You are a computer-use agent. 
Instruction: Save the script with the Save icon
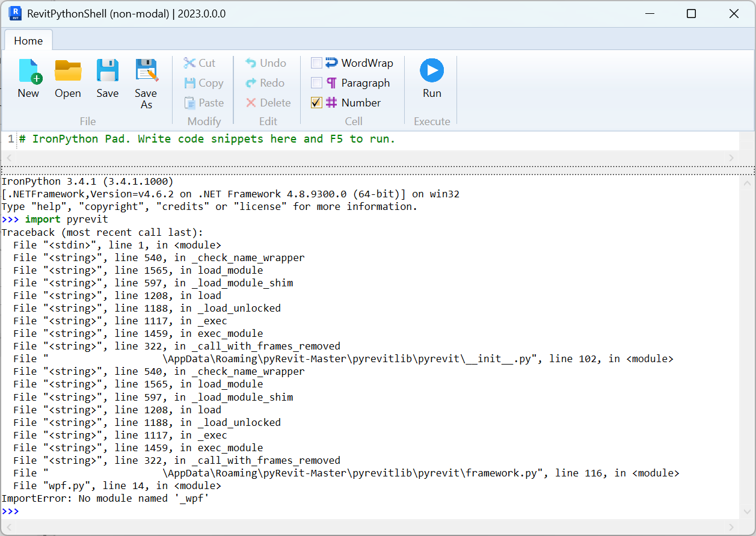click(x=108, y=70)
